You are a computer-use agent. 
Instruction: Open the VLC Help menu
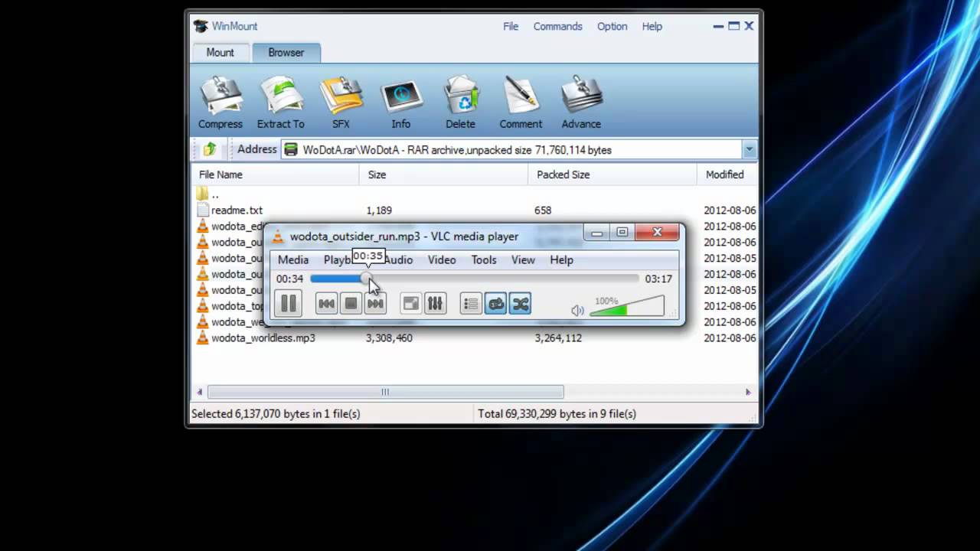(561, 259)
